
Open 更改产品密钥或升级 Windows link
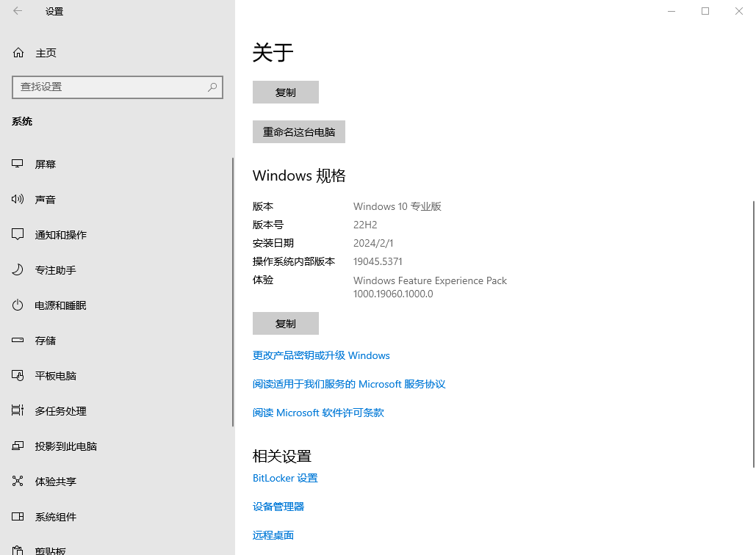point(321,355)
